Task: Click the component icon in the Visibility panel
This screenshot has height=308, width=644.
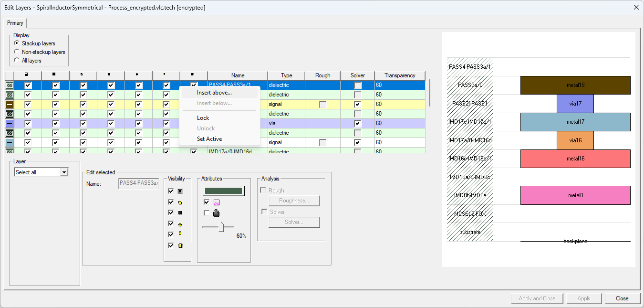Action: pyautogui.click(x=180, y=245)
